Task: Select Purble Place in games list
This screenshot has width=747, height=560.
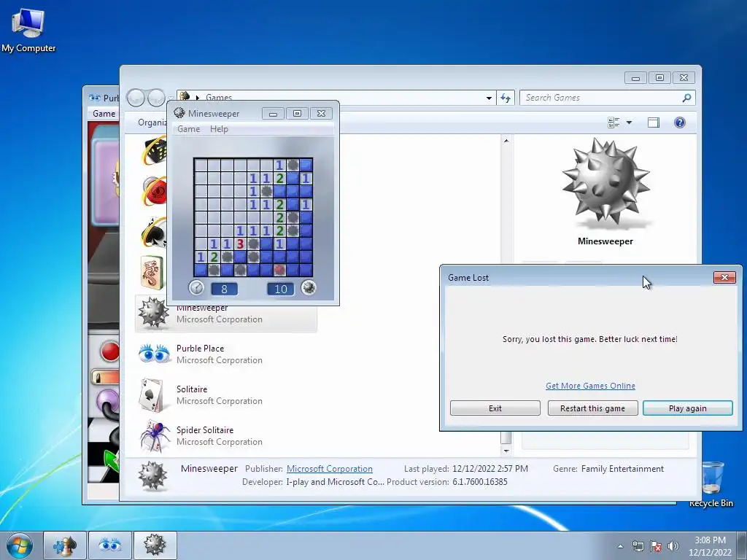Action: pos(225,354)
